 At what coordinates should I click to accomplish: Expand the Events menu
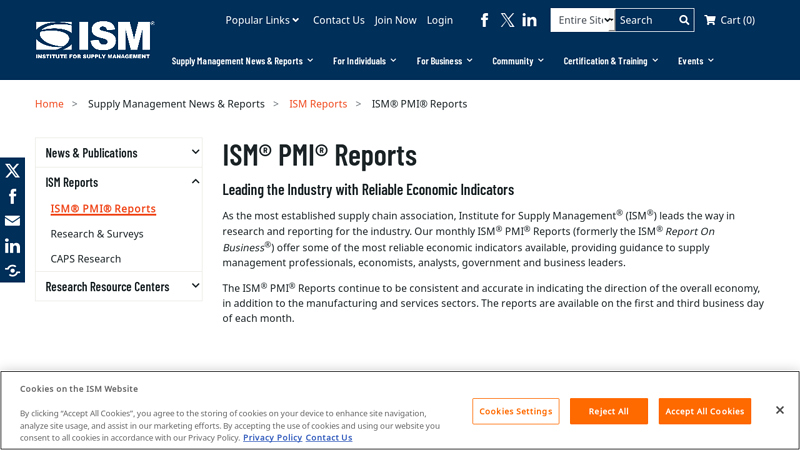click(695, 61)
